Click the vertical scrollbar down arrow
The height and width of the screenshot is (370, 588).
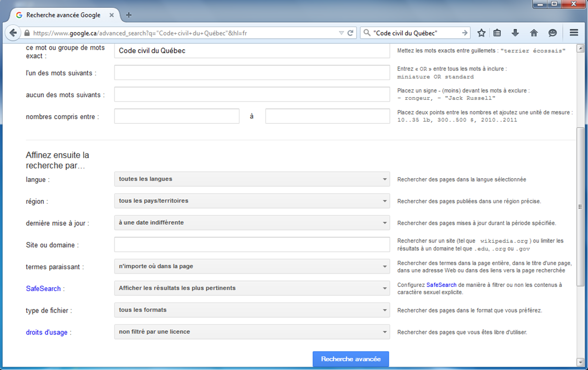click(580, 362)
